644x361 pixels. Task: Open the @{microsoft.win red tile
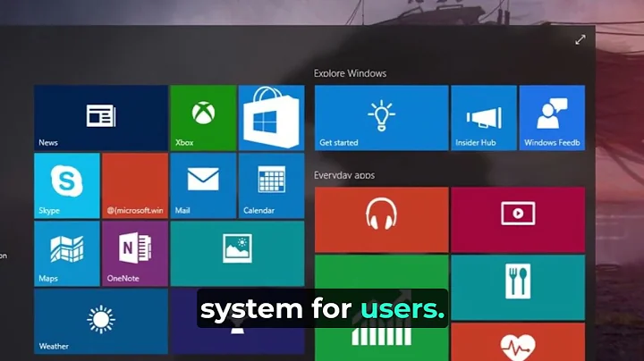click(135, 186)
